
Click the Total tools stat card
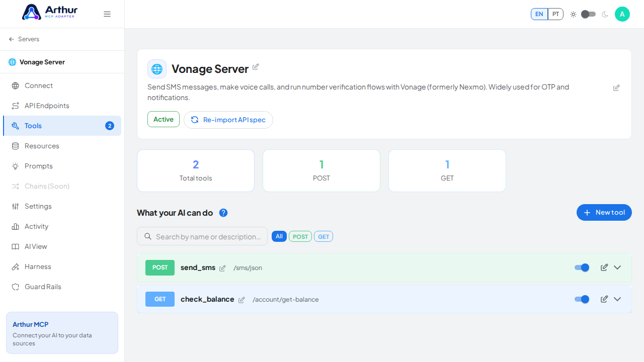point(196,170)
